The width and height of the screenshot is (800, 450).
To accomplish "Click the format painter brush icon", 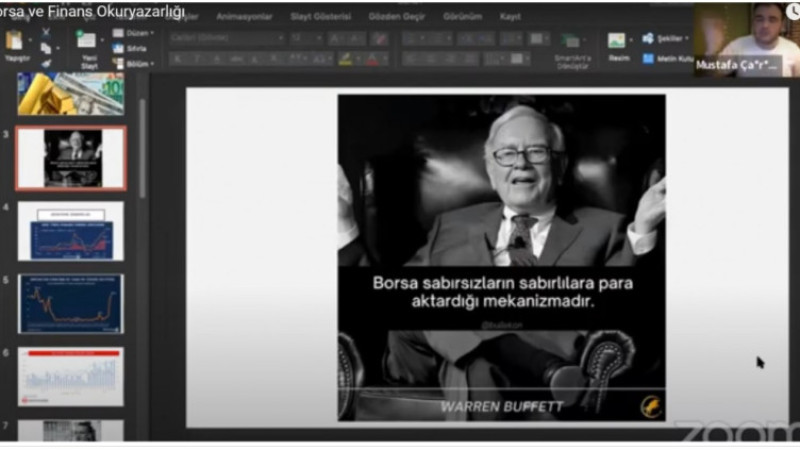I will (x=46, y=64).
